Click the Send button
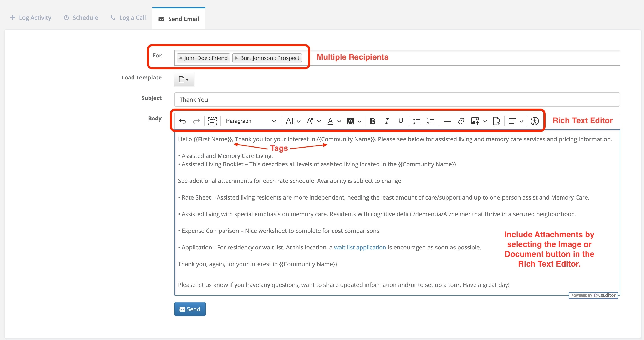644x340 pixels. click(190, 309)
